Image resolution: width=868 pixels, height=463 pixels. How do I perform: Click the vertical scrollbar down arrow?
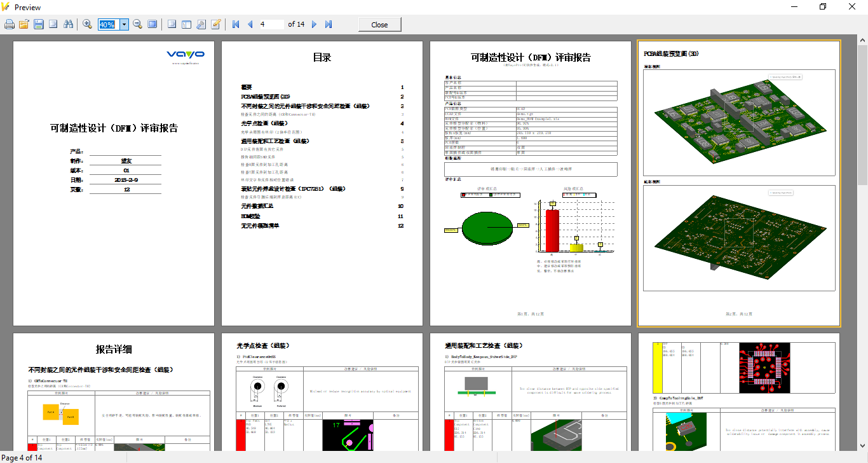pos(862,445)
